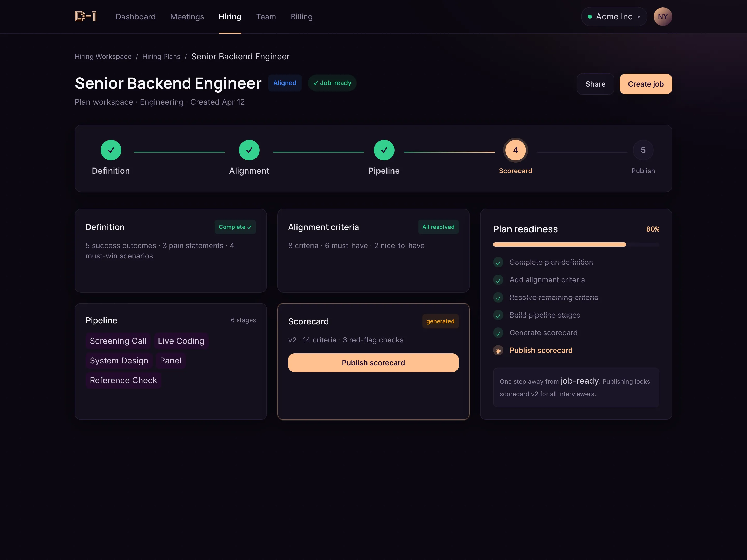
Task: Select step 5 Publish circle
Action: coord(643,150)
